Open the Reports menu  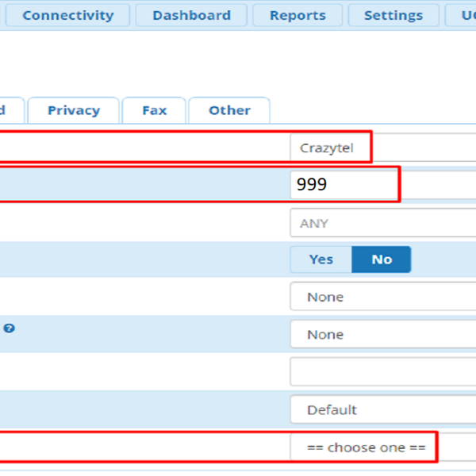[297, 15]
